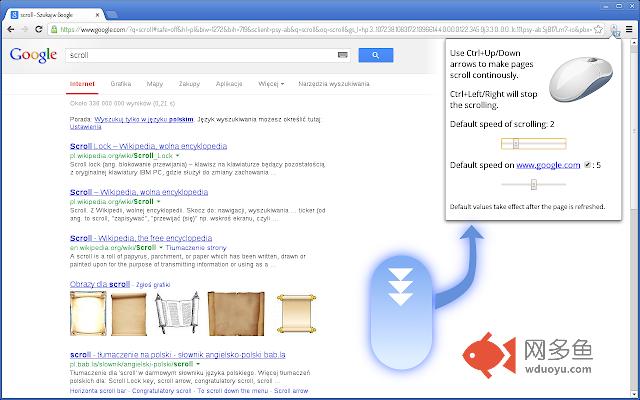The height and width of the screenshot is (400, 640).
Task: Open the Torah scroll thumbnail
Action: click(177, 313)
